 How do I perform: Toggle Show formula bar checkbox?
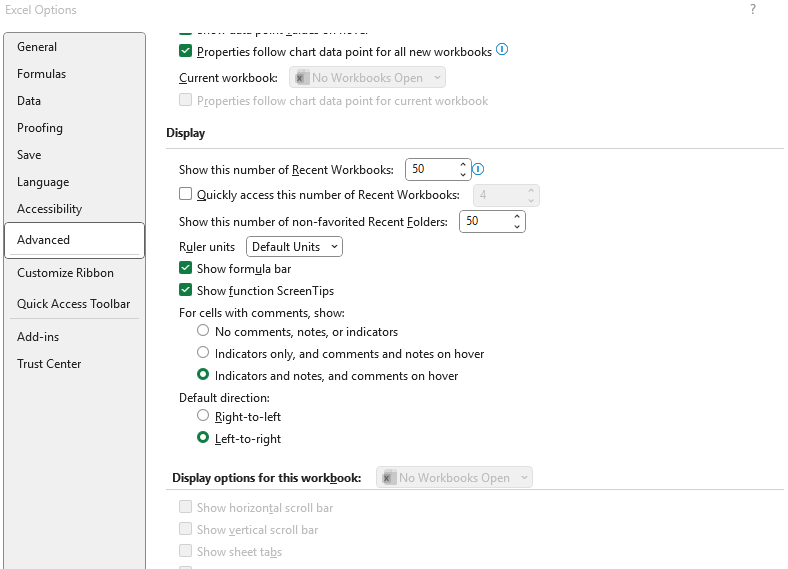pos(185,268)
